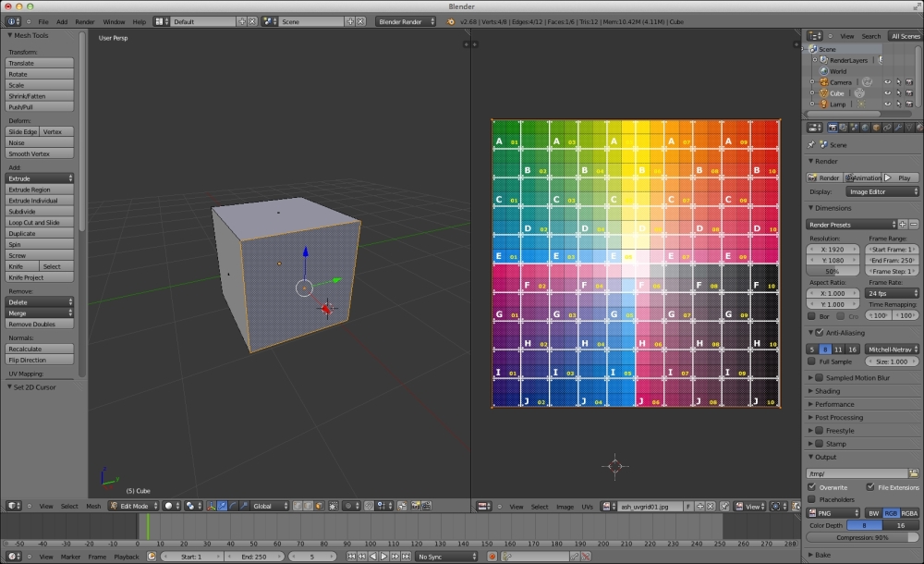Toggle limit selection to visible icon
The image size is (924, 564).
333,506
